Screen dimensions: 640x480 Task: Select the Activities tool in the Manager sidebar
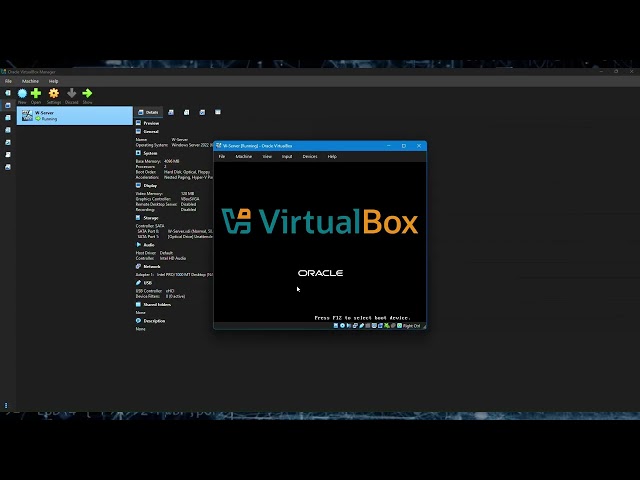(x=8, y=167)
